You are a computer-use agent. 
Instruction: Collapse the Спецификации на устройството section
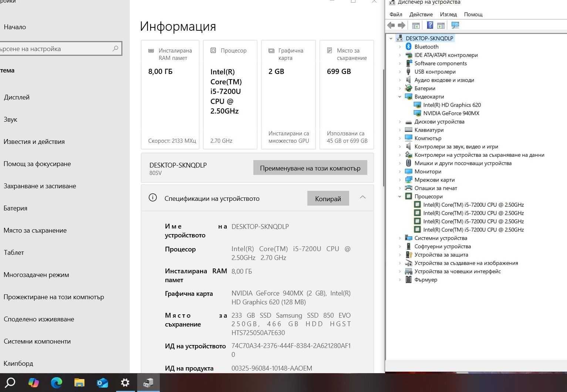tap(363, 197)
